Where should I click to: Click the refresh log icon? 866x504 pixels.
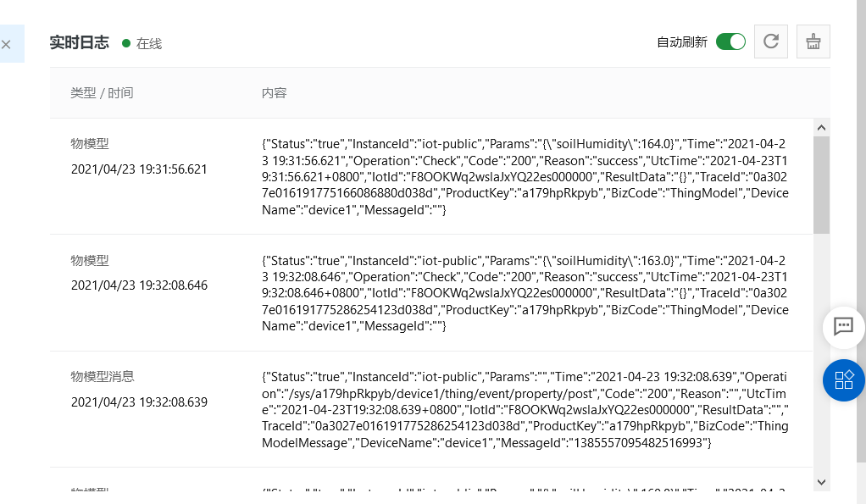[x=770, y=42]
